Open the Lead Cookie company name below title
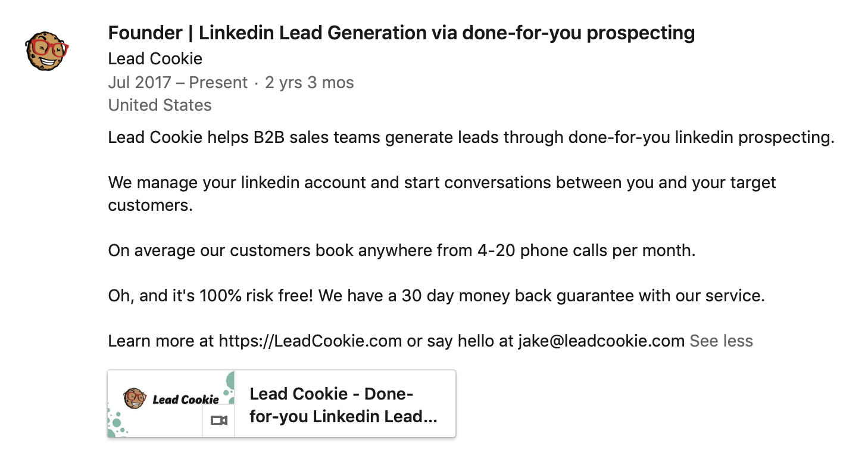The height and width of the screenshot is (449, 868). pyautogui.click(x=155, y=59)
